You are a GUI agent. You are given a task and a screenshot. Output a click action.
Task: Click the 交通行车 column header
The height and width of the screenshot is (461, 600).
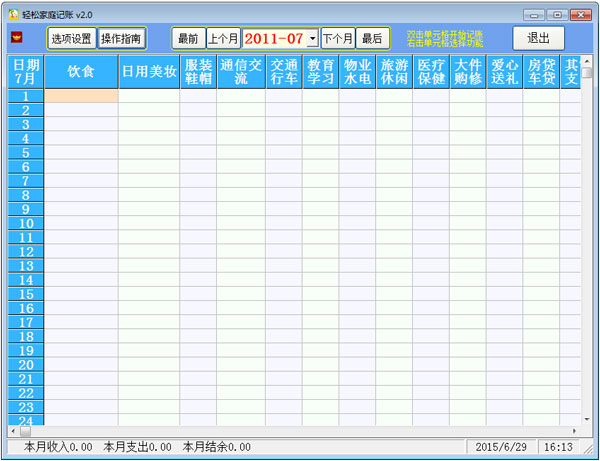[284, 72]
